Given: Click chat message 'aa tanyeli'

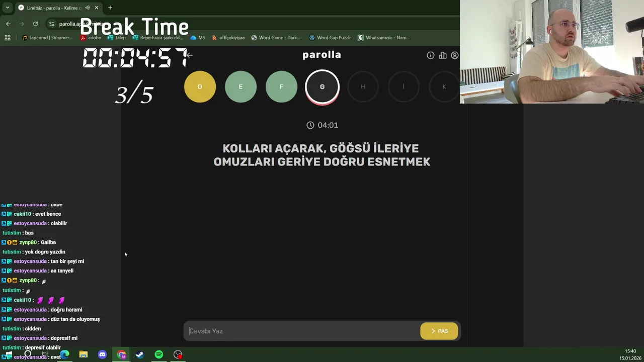Looking at the screenshot, I should [62, 271].
